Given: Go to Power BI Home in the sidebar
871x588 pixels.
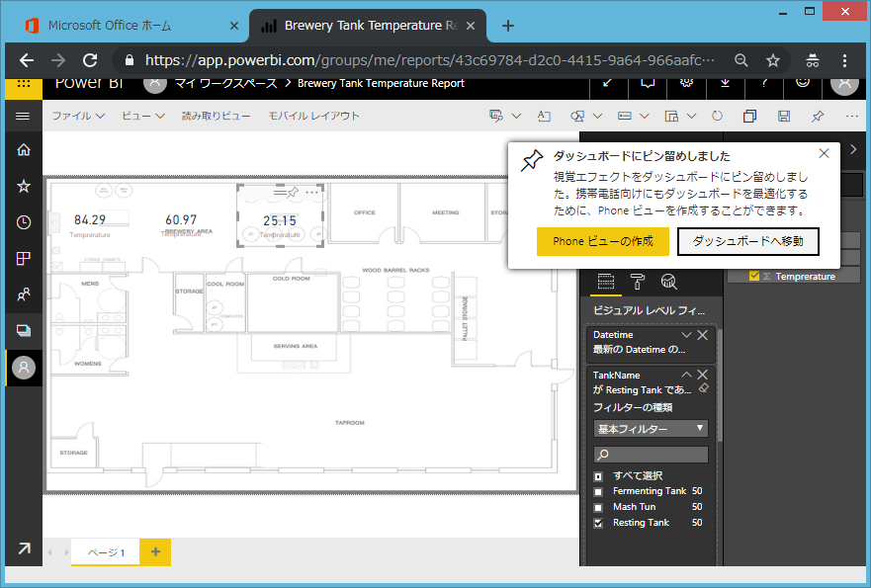Looking at the screenshot, I should tap(24, 150).
